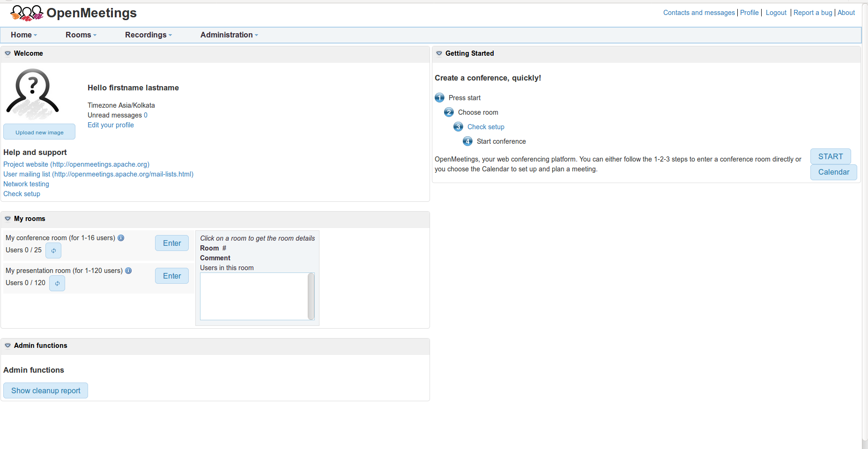Screen dimensions: 868x449
Task: Refresh user count for presentation room
Action: click(57, 283)
